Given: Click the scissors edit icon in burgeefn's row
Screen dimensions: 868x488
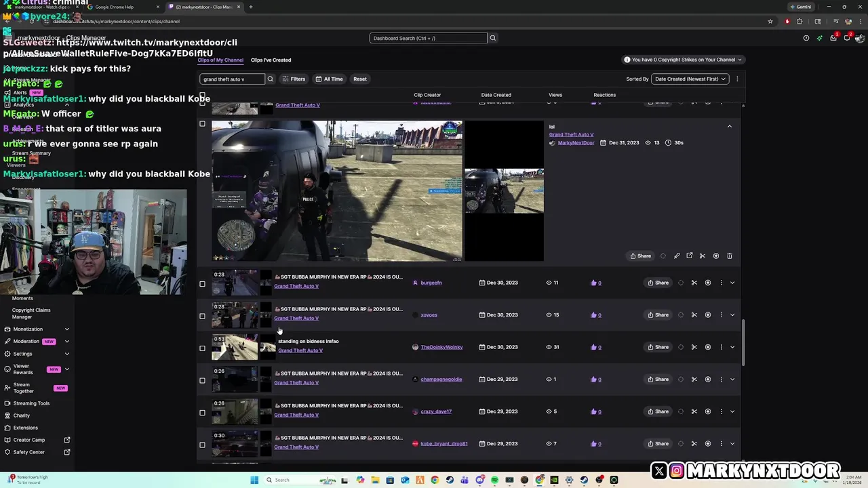Looking at the screenshot, I should 694,283.
